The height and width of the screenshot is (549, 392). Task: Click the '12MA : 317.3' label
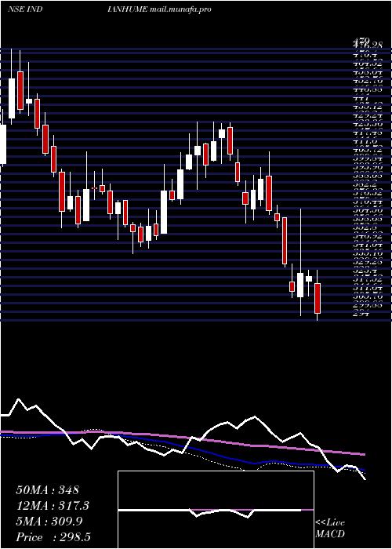pyautogui.click(x=53, y=506)
